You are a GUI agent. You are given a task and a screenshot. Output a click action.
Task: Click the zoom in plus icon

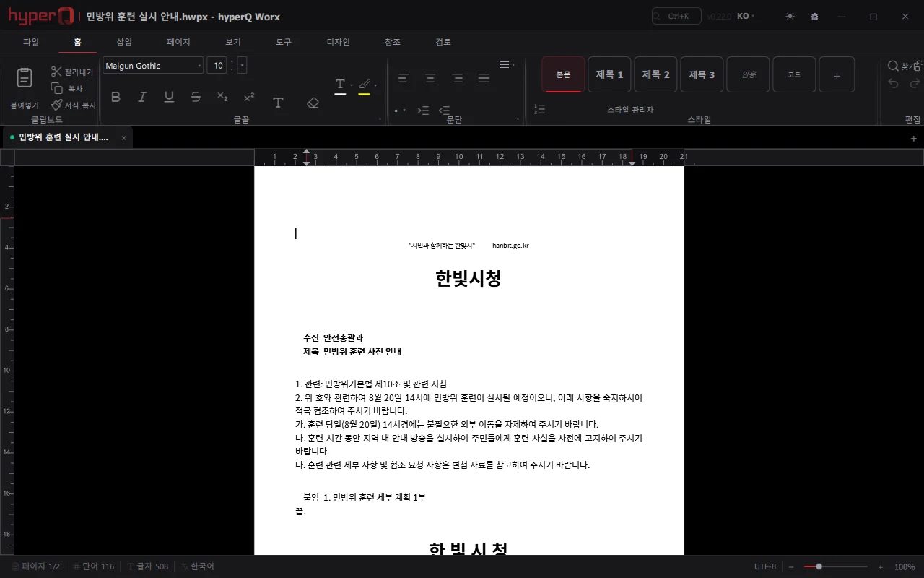point(881,567)
